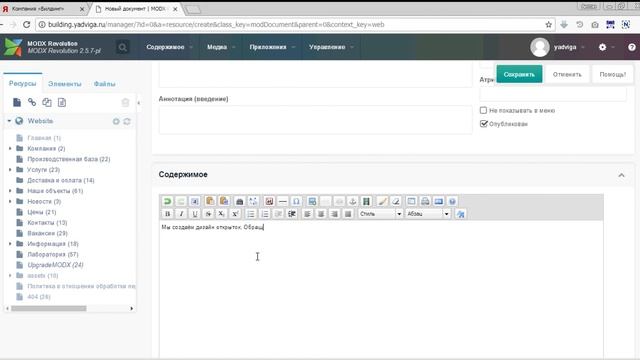Viewport: 640px width, 360px height.
Task: Click the green 'Сохранить' button
Action: [x=519, y=74]
